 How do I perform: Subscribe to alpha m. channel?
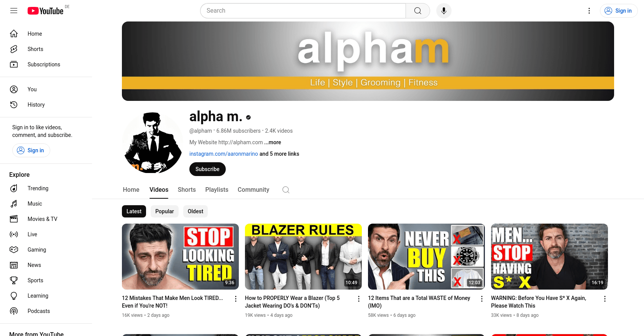pos(207,169)
